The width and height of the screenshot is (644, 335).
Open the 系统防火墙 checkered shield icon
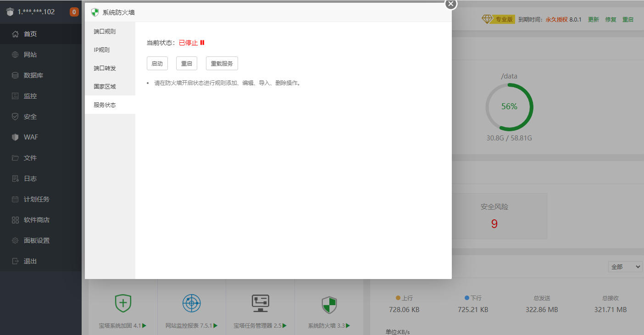pos(329,305)
